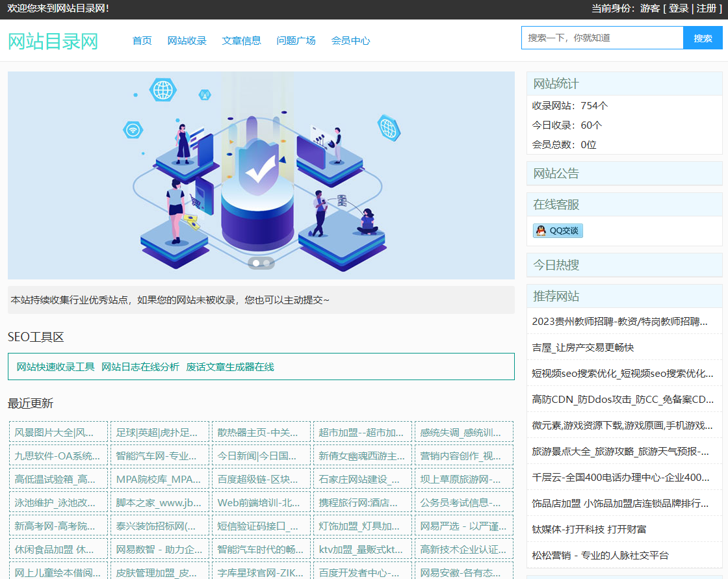Click the 搜索 button
This screenshot has width=728, height=579.
coord(703,38)
